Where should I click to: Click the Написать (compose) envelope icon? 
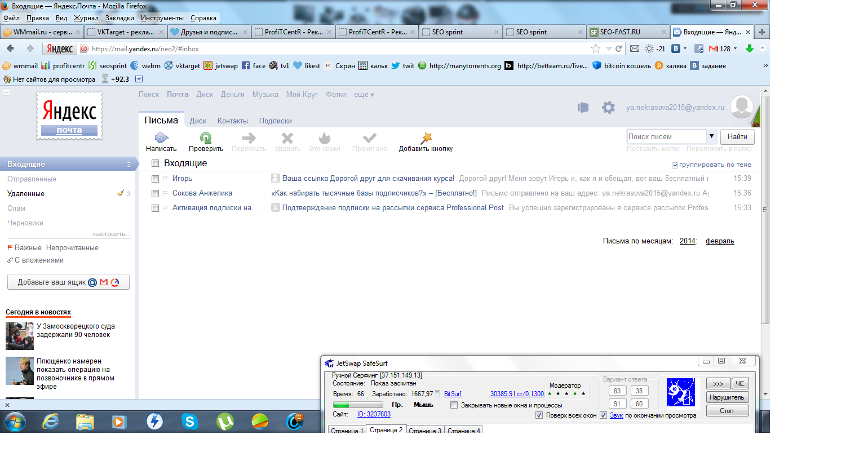pyautogui.click(x=161, y=138)
